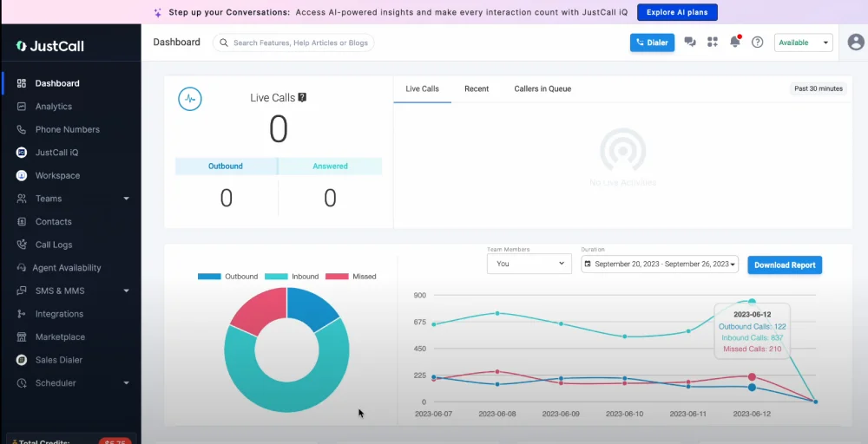Click the inbound data point for 2023-06-08

(497, 313)
